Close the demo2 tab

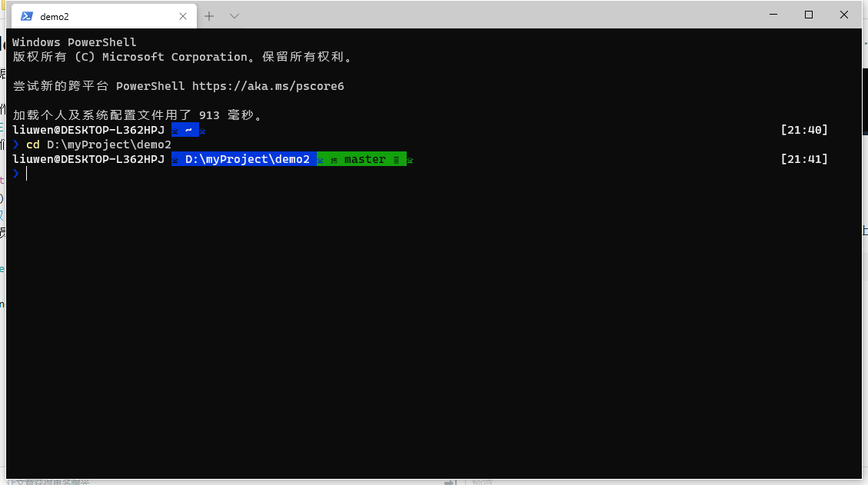183,17
